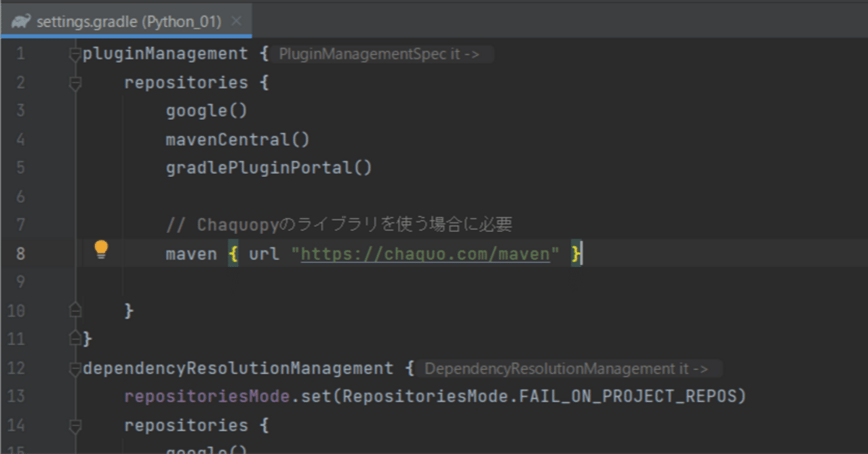Image resolution: width=868 pixels, height=454 pixels.
Task: Click the PluginManagementSpec inlay hint
Action: 382,54
